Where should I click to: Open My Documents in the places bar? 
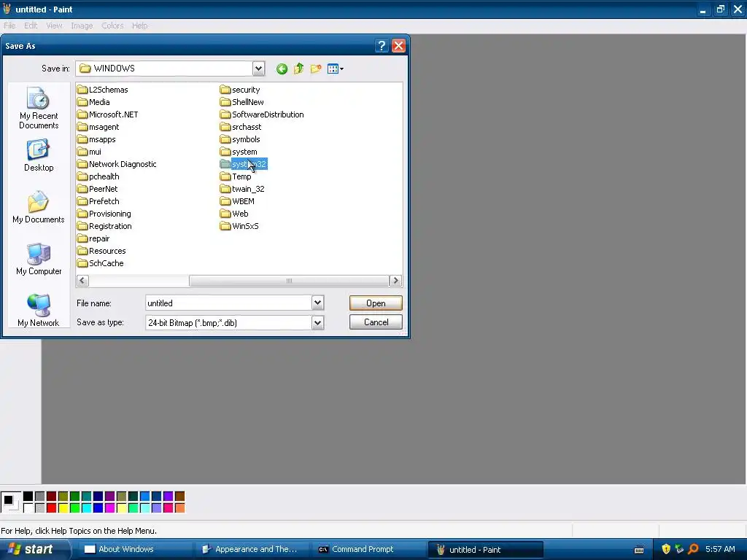click(39, 207)
